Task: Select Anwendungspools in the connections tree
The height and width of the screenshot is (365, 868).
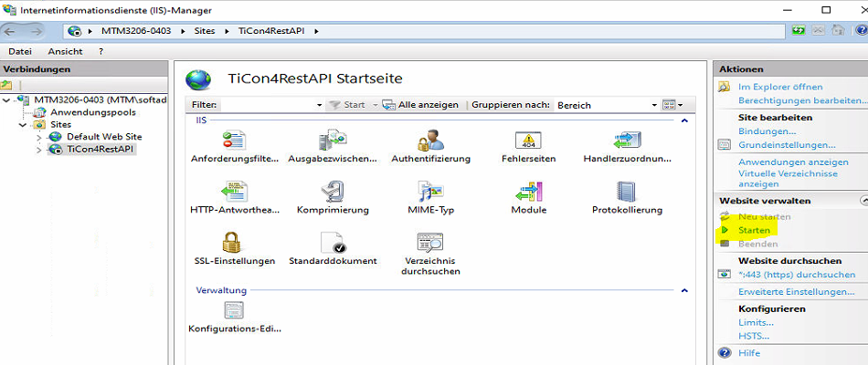Action: [x=92, y=112]
